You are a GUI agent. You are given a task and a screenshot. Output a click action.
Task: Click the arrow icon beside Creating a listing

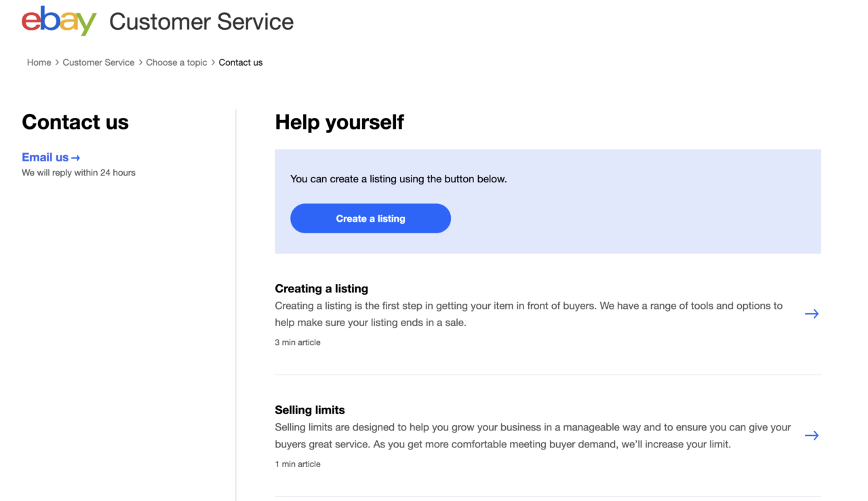pos(811,314)
